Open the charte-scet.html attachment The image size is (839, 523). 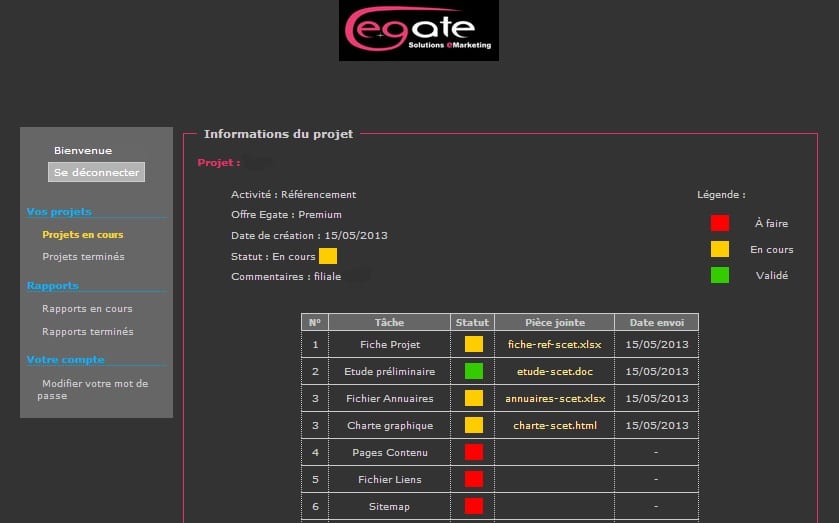555,425
